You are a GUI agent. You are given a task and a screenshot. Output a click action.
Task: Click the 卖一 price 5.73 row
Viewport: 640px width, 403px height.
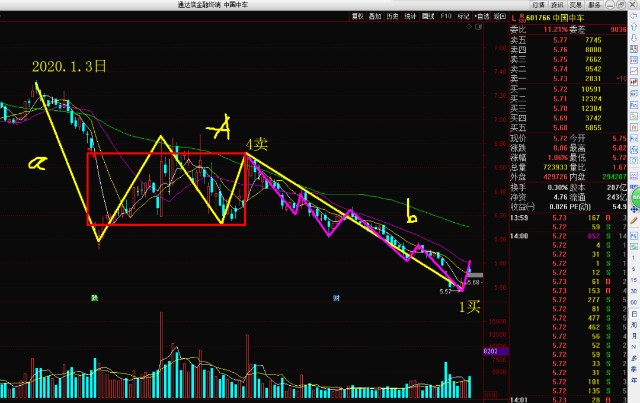click(568, 79)
